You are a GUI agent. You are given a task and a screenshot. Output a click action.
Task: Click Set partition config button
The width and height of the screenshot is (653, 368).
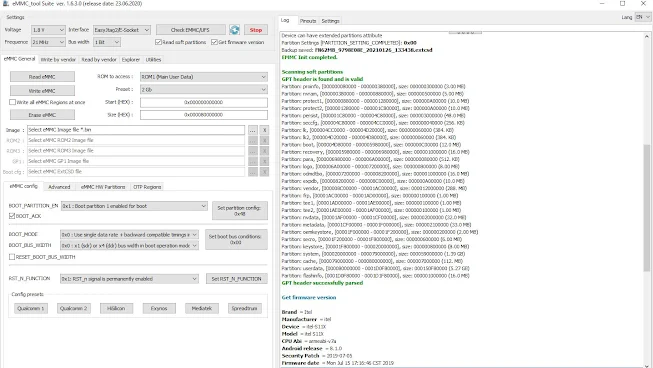tap(239, 211)
